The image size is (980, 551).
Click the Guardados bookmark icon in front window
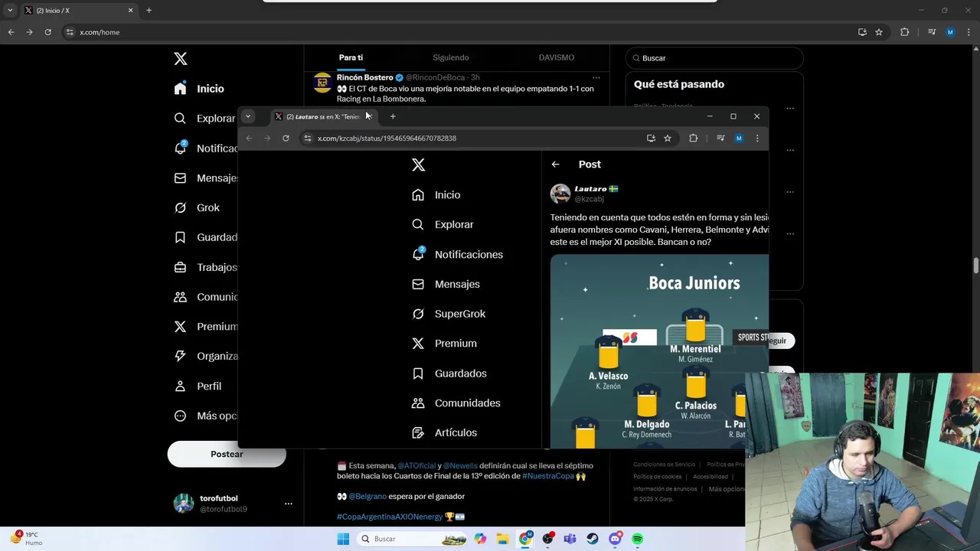point(418,373)
